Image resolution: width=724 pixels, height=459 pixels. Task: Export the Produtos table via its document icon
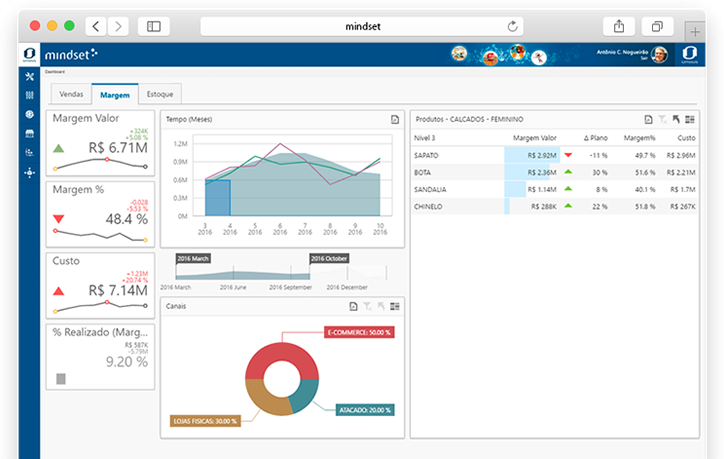pos(648,120)
